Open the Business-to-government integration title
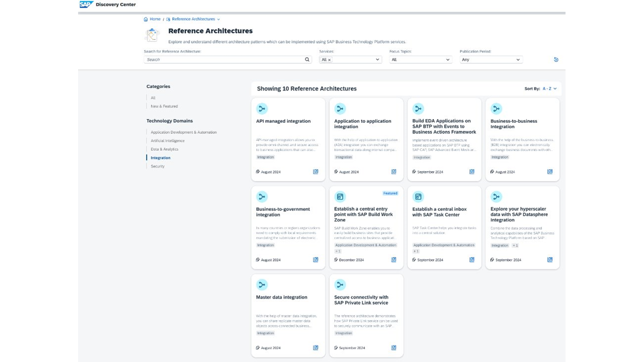Image resolution: width=644 pixels, height=362 pixels. [283, 212]
